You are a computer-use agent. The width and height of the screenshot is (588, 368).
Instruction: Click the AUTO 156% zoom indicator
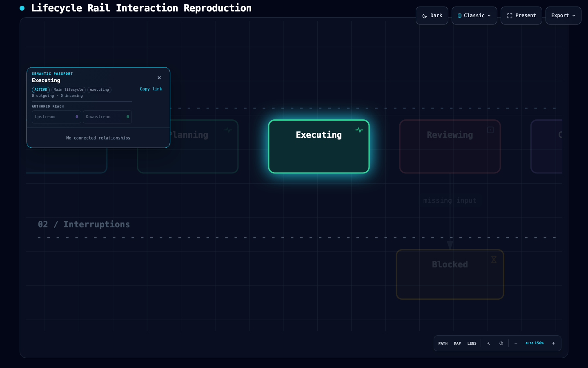point(535,343)
